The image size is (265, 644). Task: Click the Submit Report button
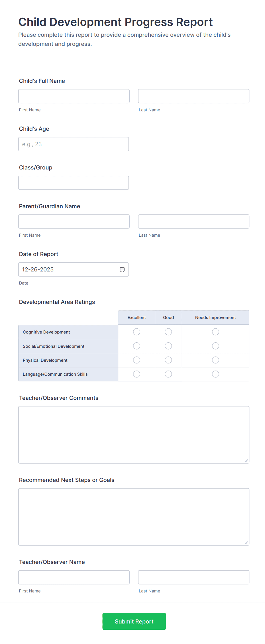134,621
